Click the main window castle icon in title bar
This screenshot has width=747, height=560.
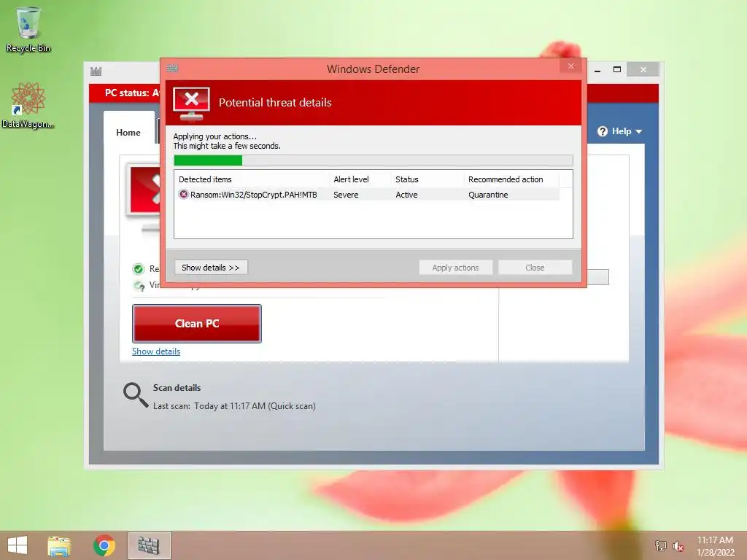click(96, 71)
